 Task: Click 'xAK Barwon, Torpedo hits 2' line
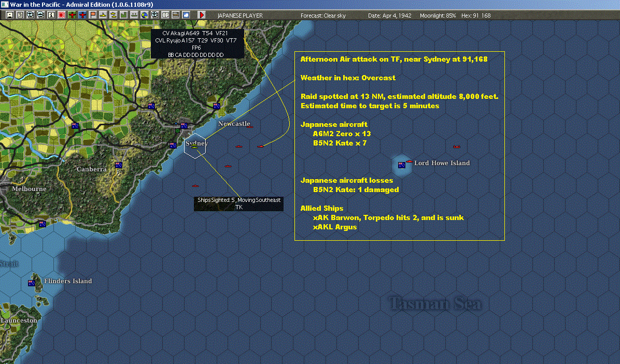coord(388,217)
